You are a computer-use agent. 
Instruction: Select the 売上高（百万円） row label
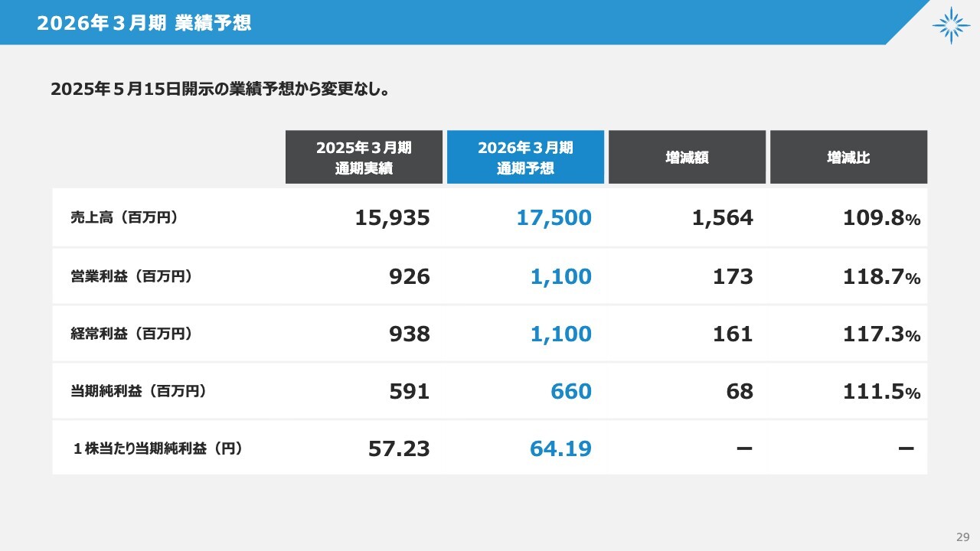click(124, 217)
